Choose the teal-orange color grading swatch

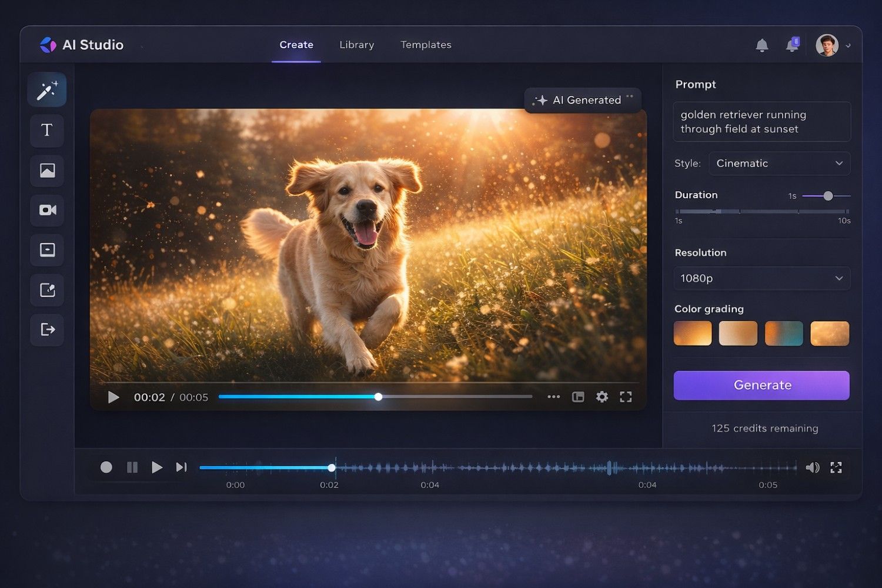(x=784, y=333)
